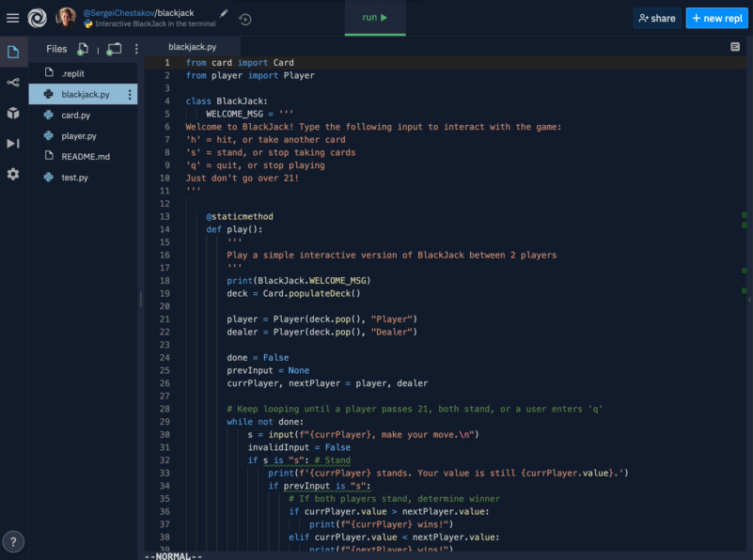Open README.md in the file tree
This screenshot has width=753, height=560.
coord(86,156)
